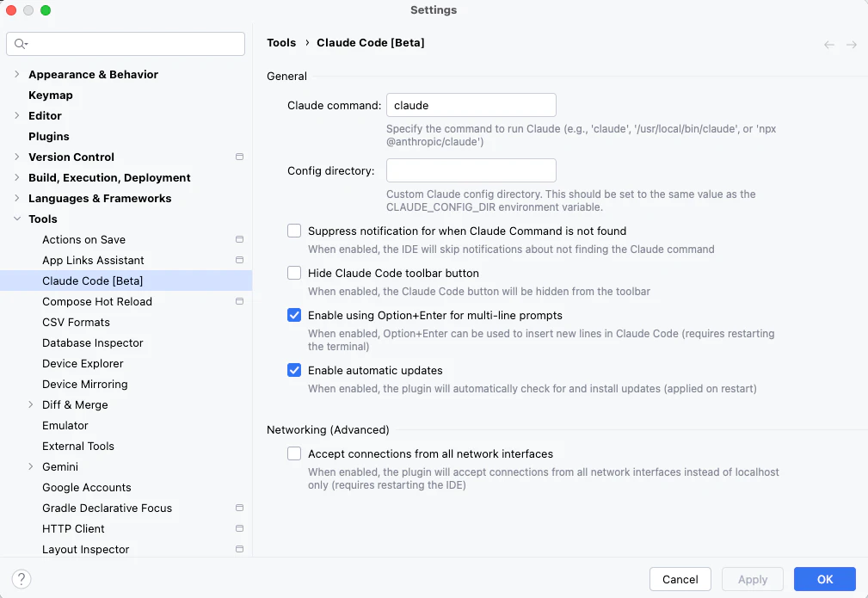Open the help question mark button
The height and width of the screenshot is (598, 868).
pyautogui.click(x=21, y=579)
